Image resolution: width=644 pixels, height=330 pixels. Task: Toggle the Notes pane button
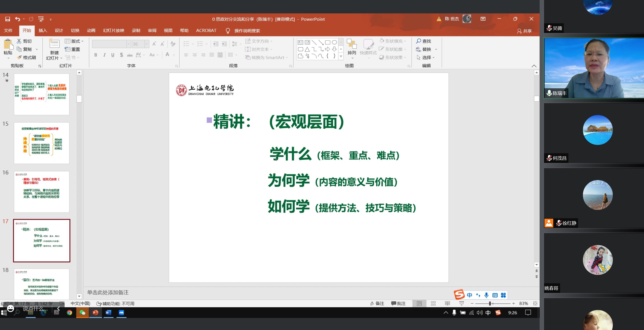point(377,303)
